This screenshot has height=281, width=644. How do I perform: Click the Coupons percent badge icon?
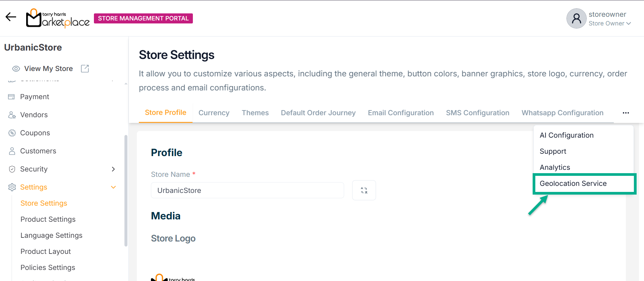tap(12, 133)
